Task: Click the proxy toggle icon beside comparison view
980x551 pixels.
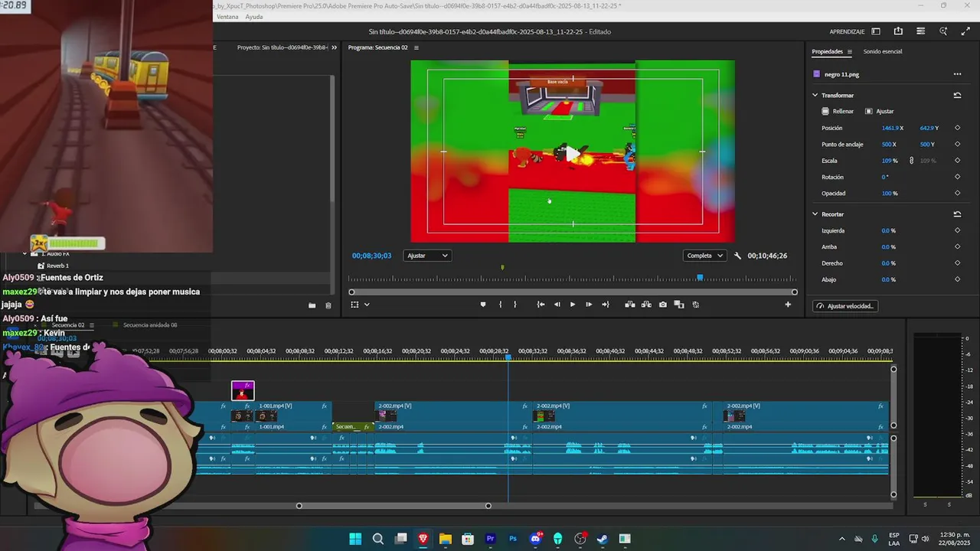Action: (x=695, y=305)
